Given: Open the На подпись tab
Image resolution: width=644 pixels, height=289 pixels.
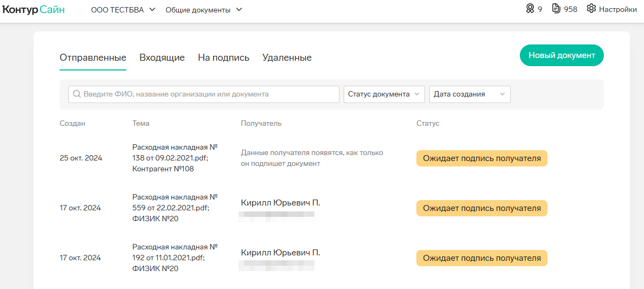Looking at the screenshot, I should point(223,57).
